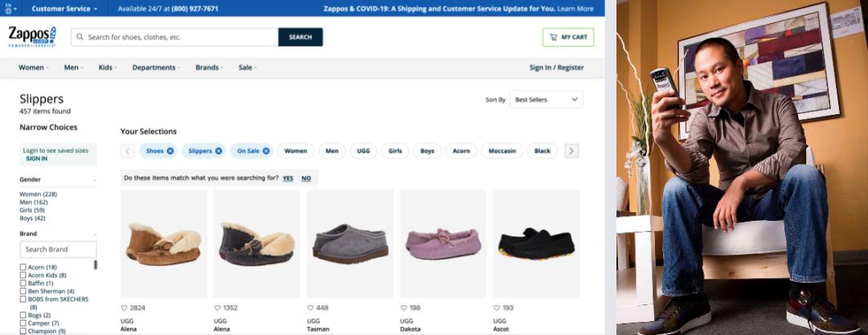Expand the Men menu
Image resolution: width=868 pixels, height=335 pixels.
coord(74,67)
